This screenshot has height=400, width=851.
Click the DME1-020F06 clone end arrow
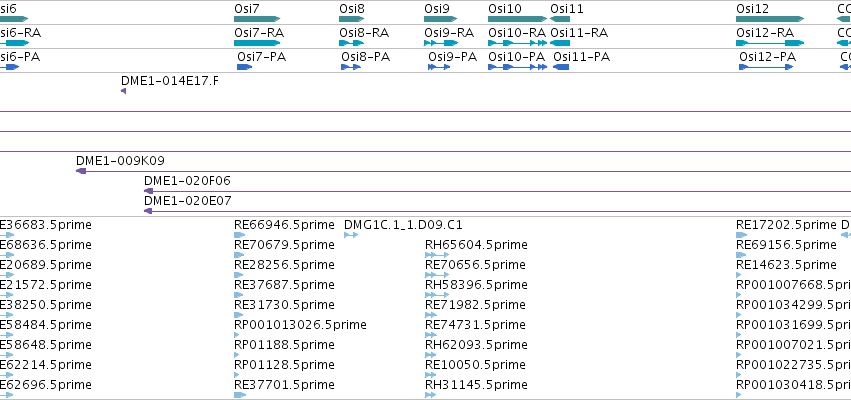pos(148,191)
